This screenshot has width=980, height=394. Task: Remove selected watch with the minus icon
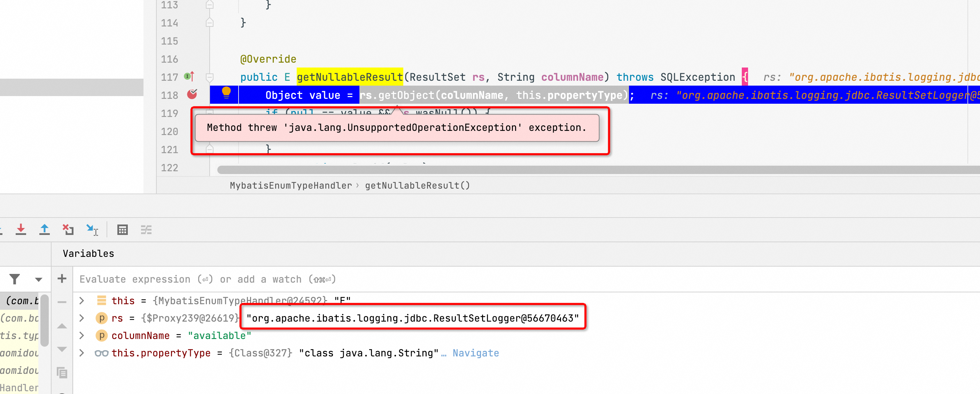click(62, 301)
